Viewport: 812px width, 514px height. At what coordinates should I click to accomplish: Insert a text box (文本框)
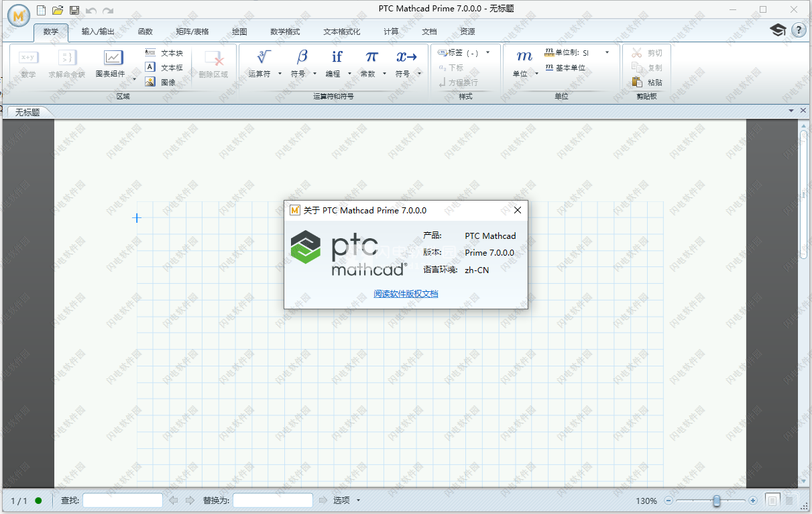point(164,68)
